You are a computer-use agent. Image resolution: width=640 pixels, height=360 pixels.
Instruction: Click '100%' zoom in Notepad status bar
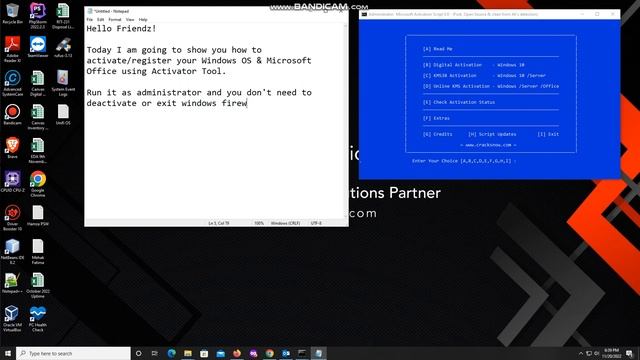tap(259, 223)
